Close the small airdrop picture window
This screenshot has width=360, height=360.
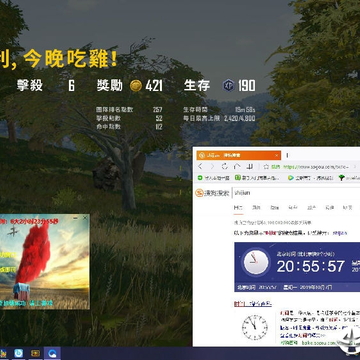[85, 218]
